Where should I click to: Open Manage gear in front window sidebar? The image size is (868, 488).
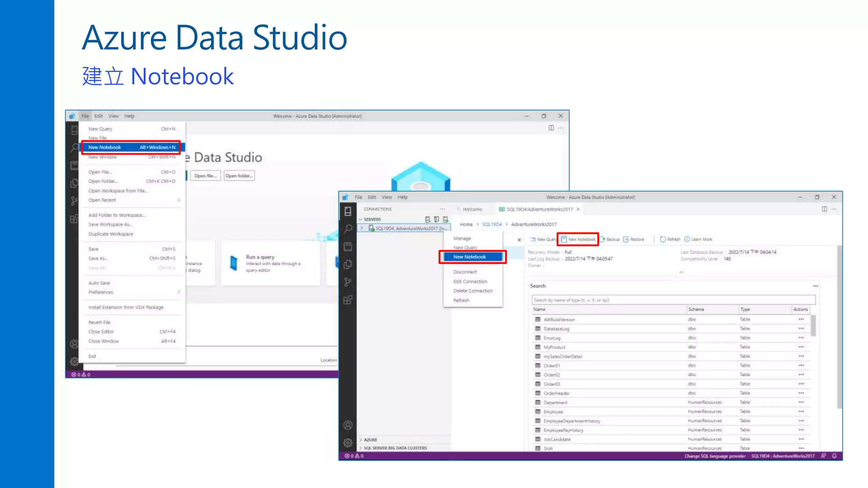[348, 443]
